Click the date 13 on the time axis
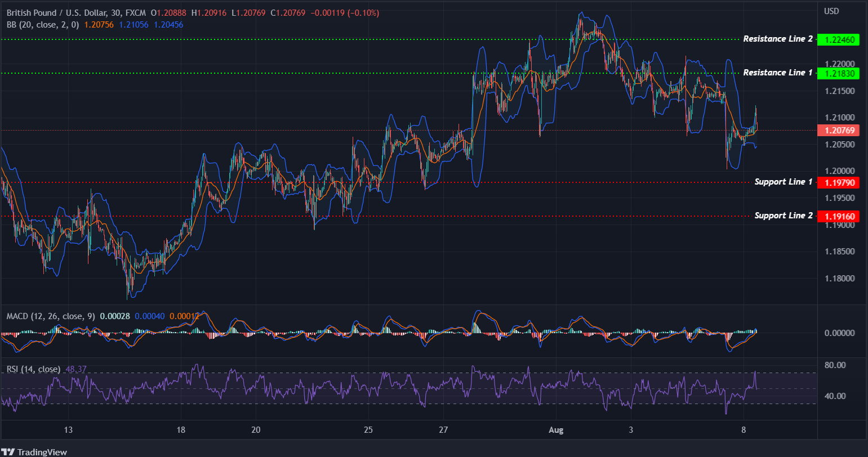 [x=68, y=429]
